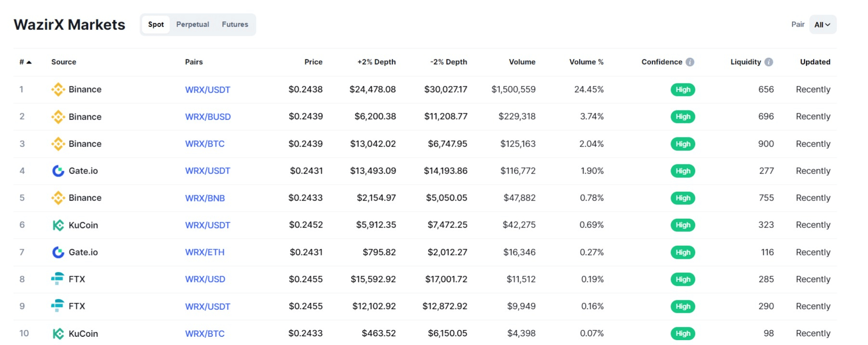
Task: Click the High badge in row 3
Action: coord(683,144)
